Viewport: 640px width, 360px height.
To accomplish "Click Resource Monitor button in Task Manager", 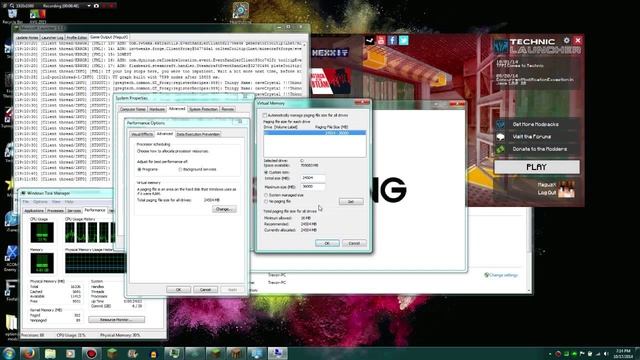I will (116, 320).
